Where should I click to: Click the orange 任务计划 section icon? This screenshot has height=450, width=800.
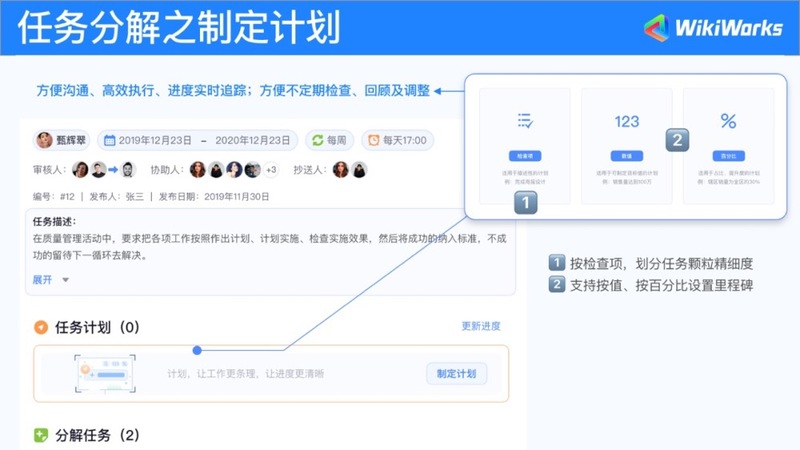tap(40, 327)
